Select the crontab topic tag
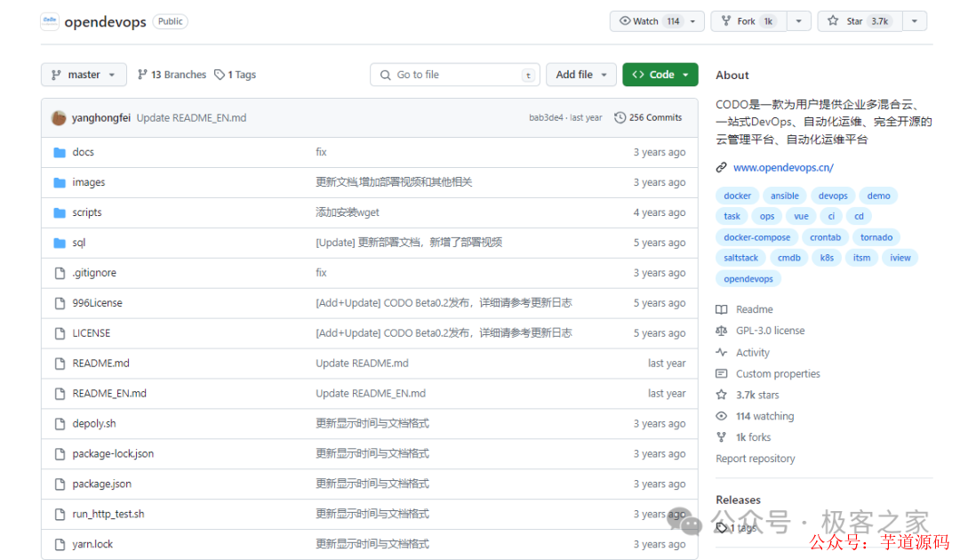 coord(825,237)
